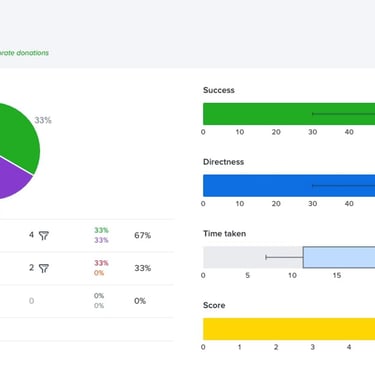Click the Score heading

(214, 305)
